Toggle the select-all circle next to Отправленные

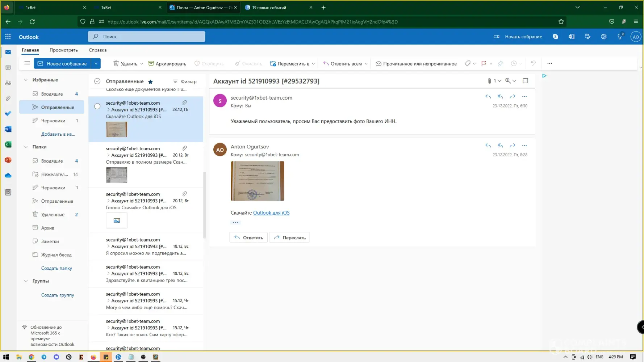(97, 81)
